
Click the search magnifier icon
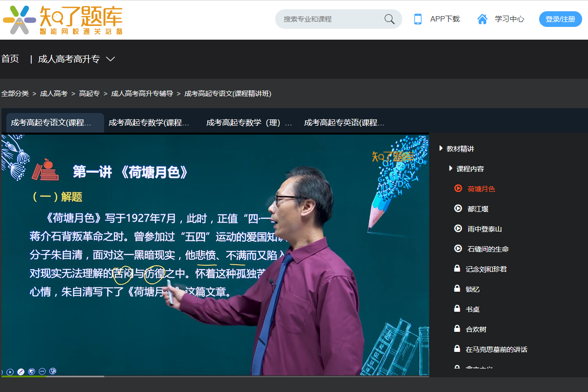tap(389, 19)
